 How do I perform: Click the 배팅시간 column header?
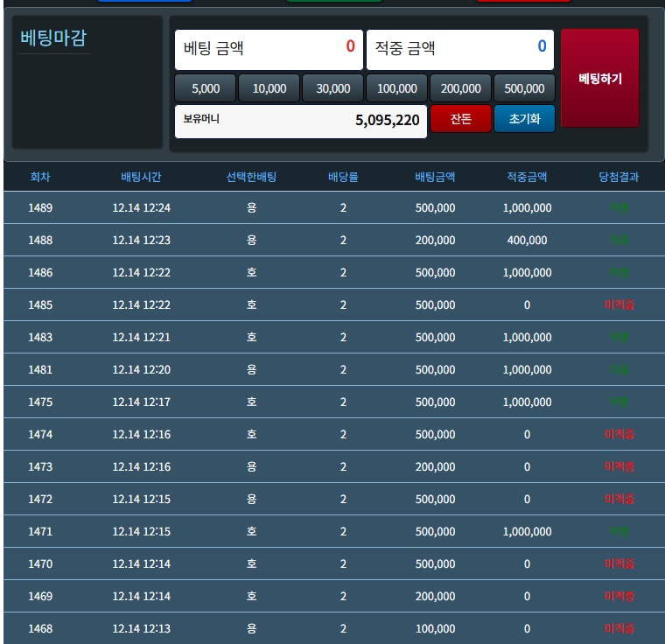[142, 177]
